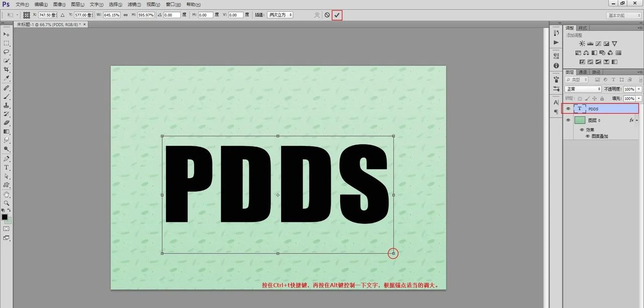Select the Lasso tool
The width and height of the screenshot is (644, 308).
point(7,52)
